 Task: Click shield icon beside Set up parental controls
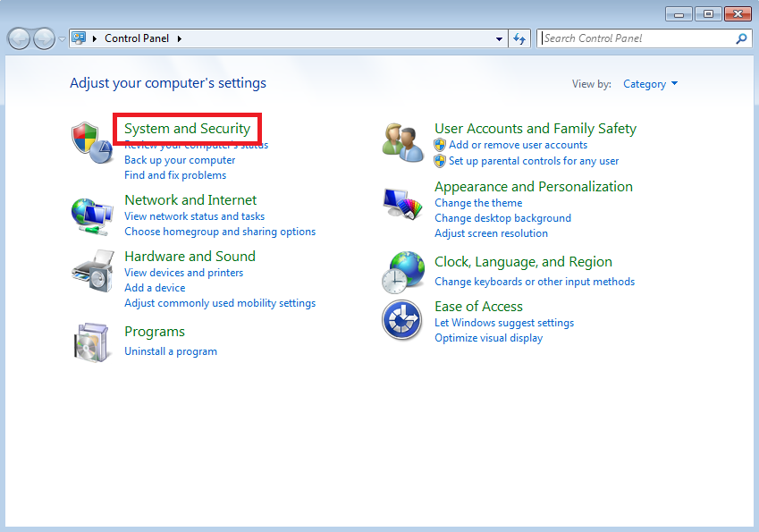tap(440, 161)
